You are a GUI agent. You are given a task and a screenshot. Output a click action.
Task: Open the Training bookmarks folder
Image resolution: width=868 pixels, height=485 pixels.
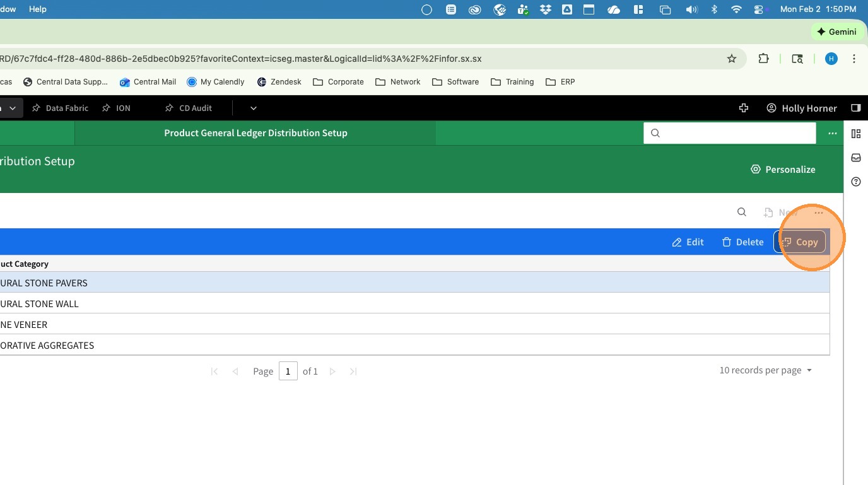click(512, 82)
